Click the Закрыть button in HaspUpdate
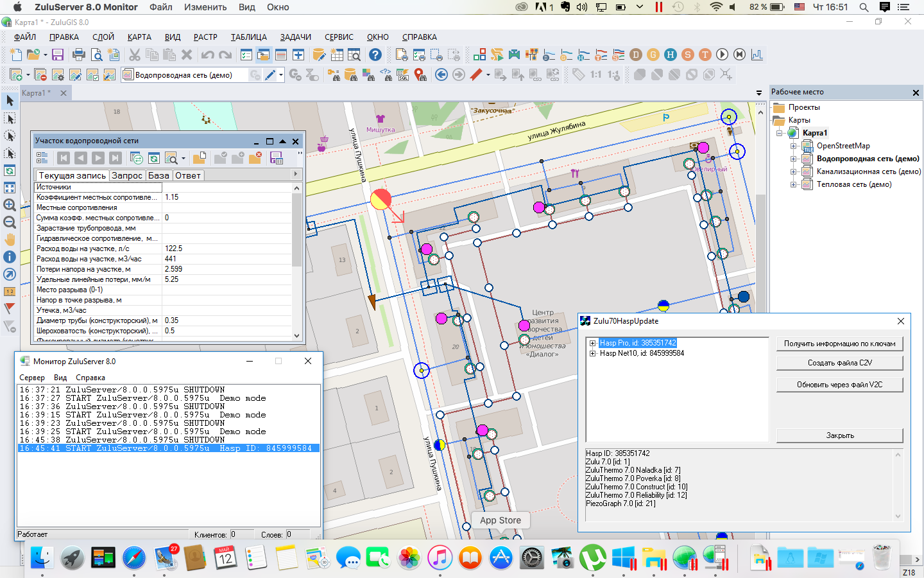Image resolution: width=924 pixels, height=578 pixels. point(839,435)
